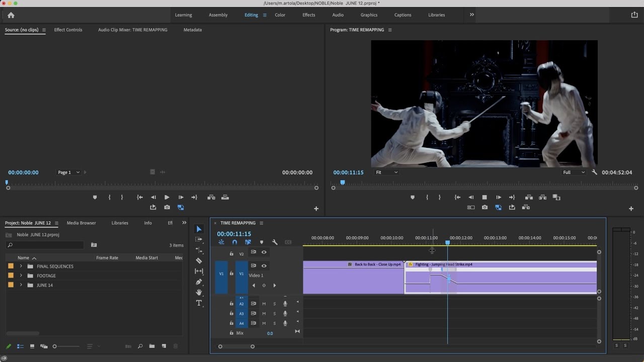This screenshot has width=644, height=362.
Task: Select the Hand tool
Action: click(x=199, y=292)
